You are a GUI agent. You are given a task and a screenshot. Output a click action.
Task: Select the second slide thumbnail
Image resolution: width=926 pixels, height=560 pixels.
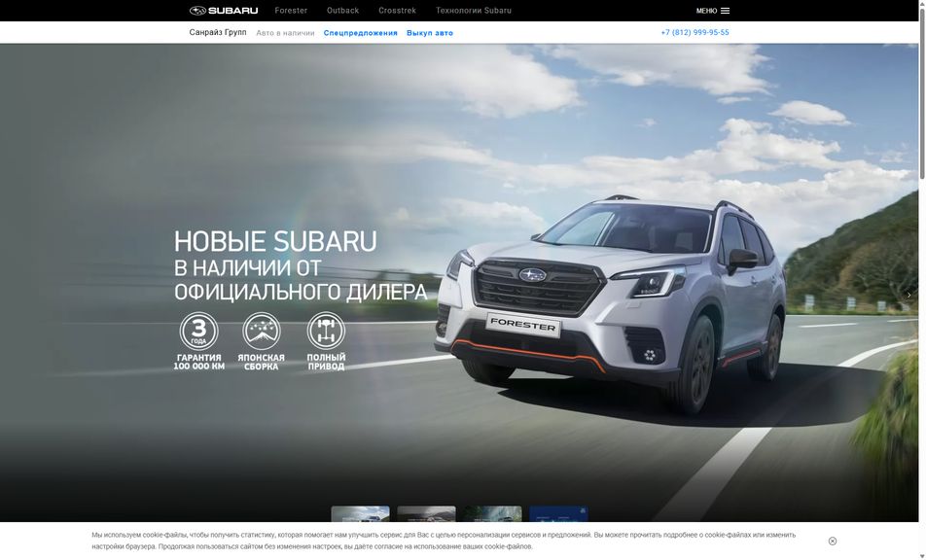click(426, 514)
